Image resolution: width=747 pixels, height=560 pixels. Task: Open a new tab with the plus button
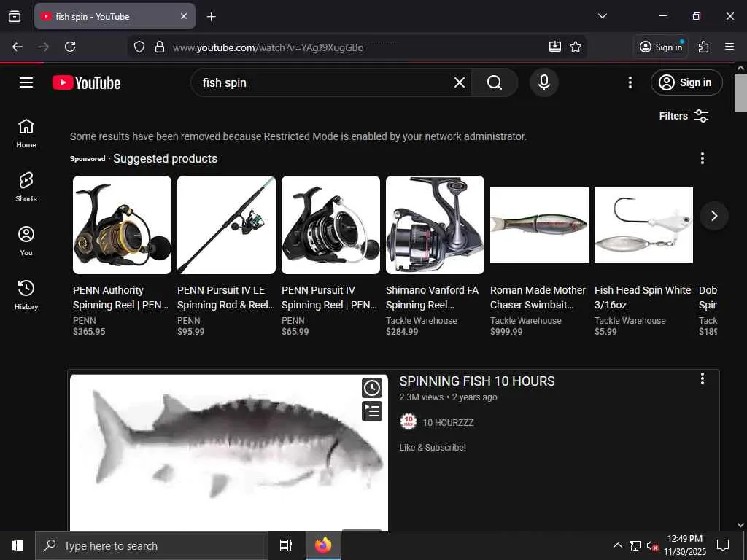click(211, 17)
